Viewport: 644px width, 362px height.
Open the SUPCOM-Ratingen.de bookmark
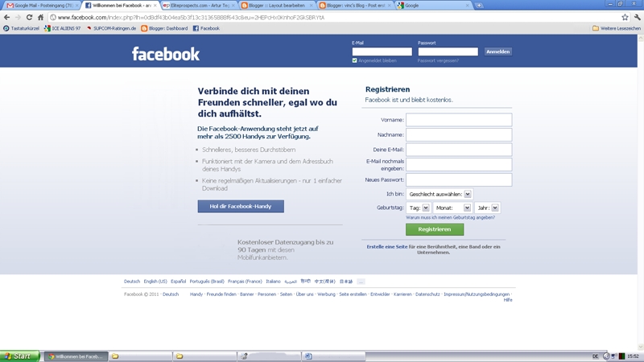[x=111, y=28]
